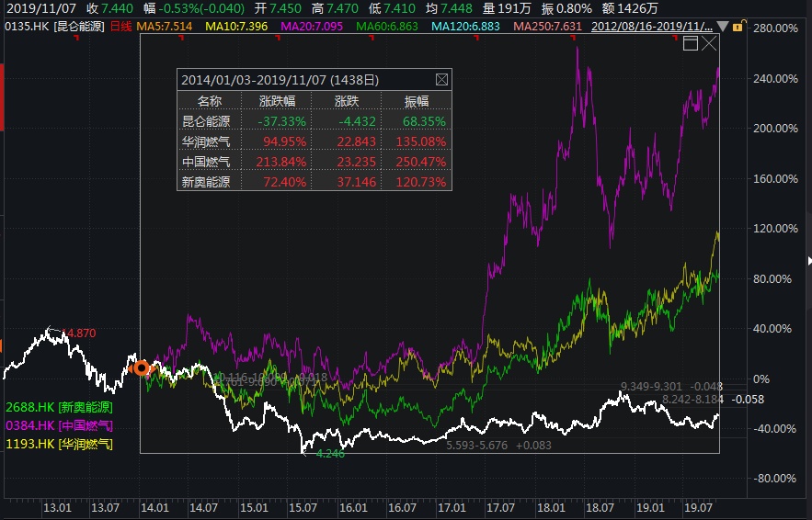Expand the side panel arrow on the right edge
Image resolution: width=812 pixels, height=520 pixels.
pos(809,260)
